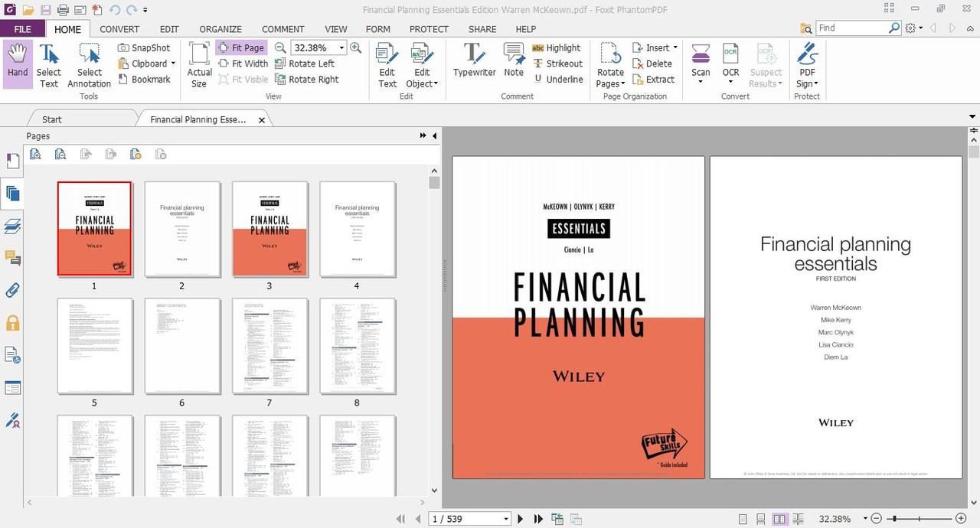Expand the Edit Object dropdown
The height and width of the screenshot is (528, 980).
pos(435,84)
